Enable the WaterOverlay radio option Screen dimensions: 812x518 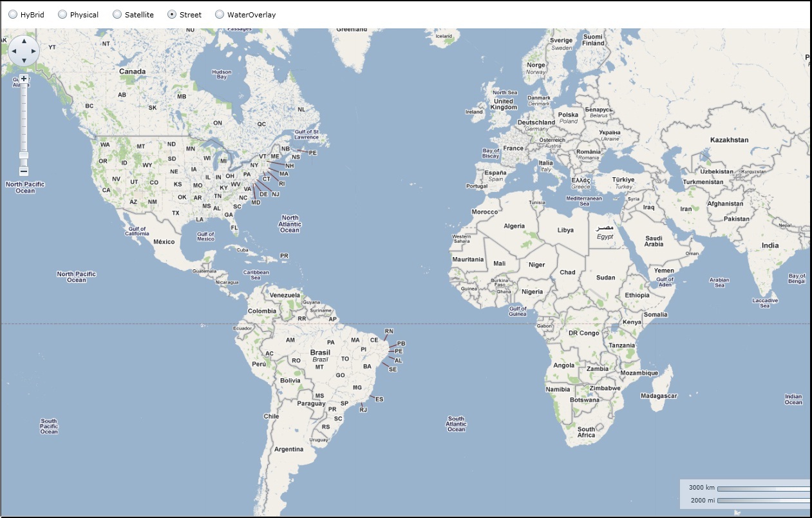[220, 14]
